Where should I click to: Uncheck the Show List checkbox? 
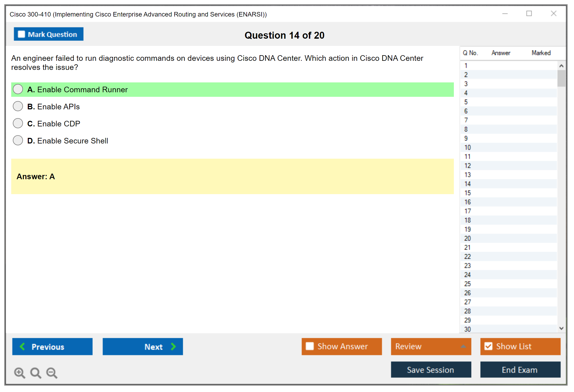coord(488,346)
